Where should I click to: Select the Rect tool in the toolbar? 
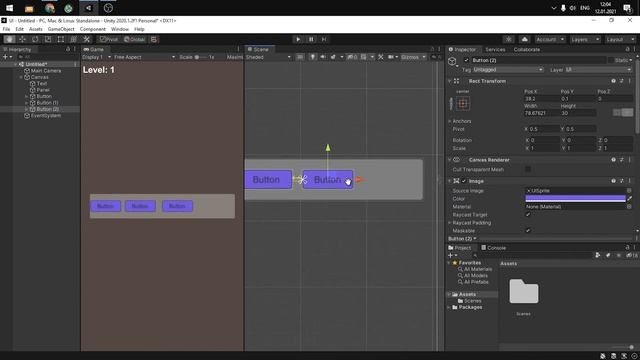tap(60, 39)
